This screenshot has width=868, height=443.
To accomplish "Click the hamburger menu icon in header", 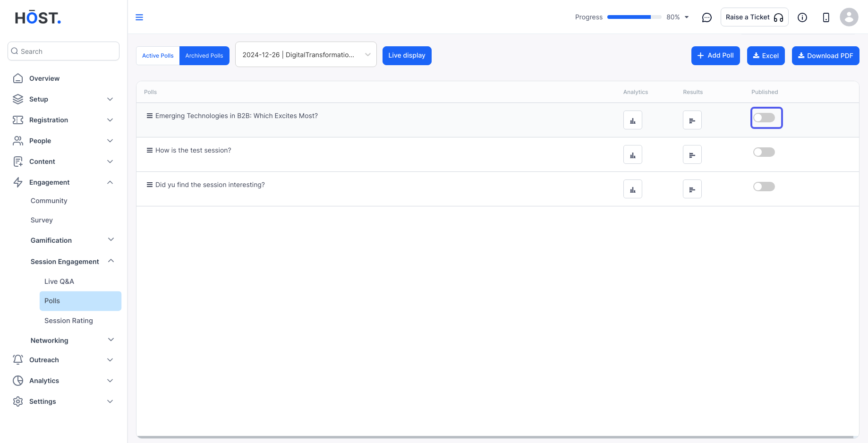I will 139,17.
